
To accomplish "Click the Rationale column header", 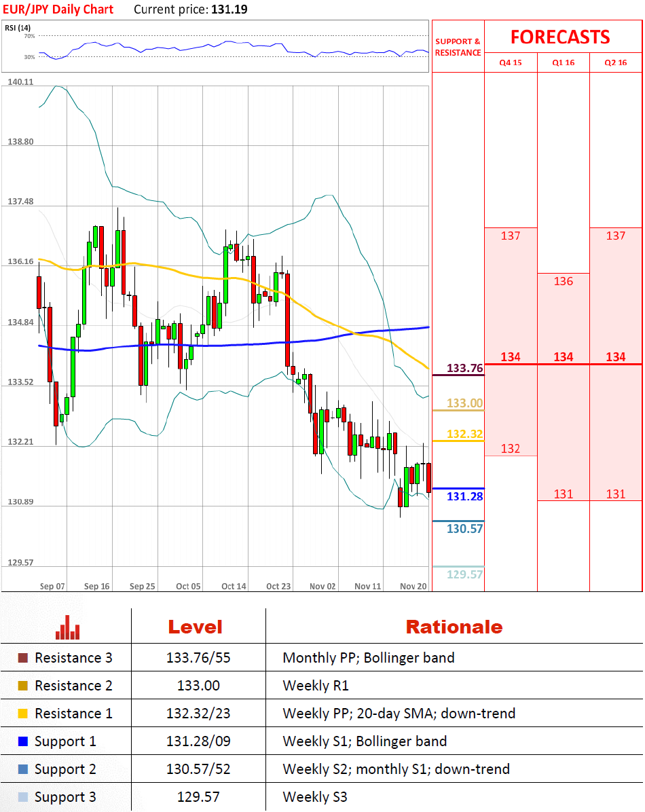I will [454, 627].
